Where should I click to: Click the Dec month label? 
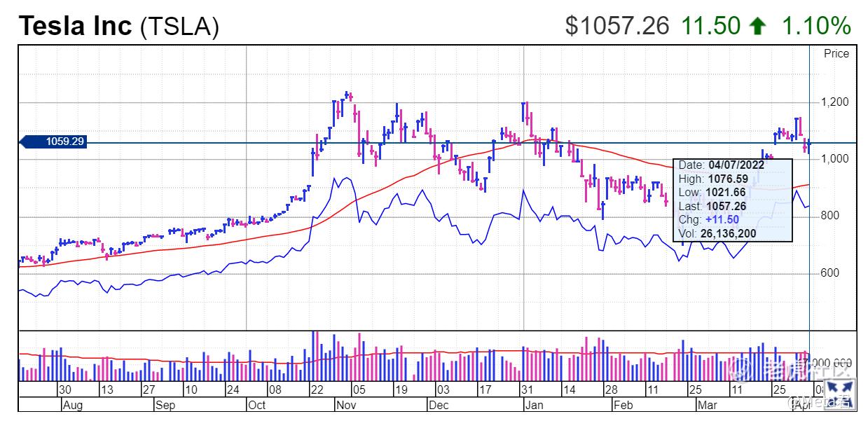(439, 405)
